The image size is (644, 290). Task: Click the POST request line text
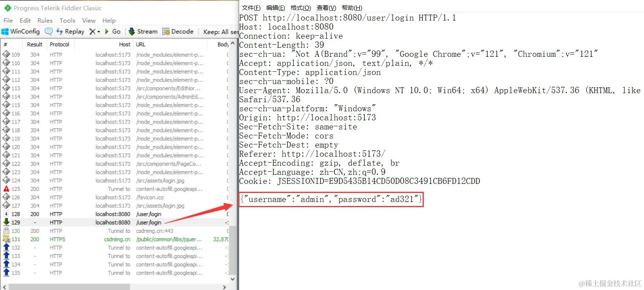(x=347, y=18)
